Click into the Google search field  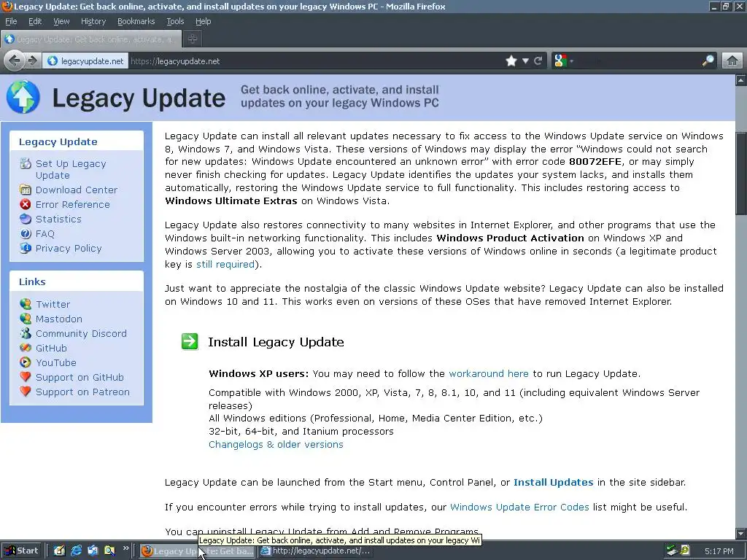pyautogui.click(x=638, y=61)
